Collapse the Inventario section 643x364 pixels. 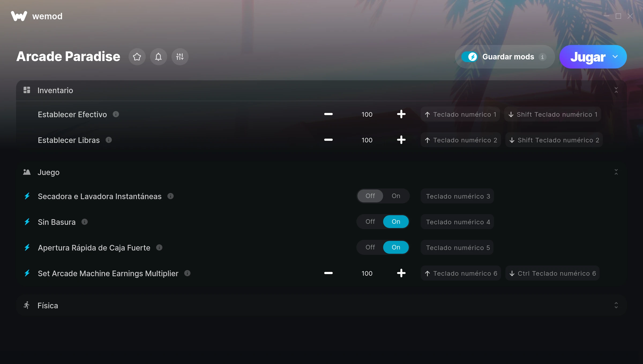click(x=616, y=90)
